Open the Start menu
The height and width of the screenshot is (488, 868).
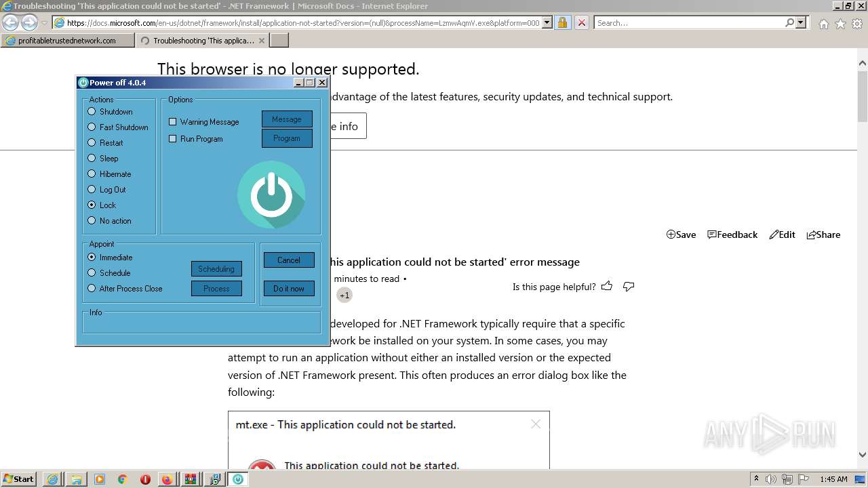(19, 479)
